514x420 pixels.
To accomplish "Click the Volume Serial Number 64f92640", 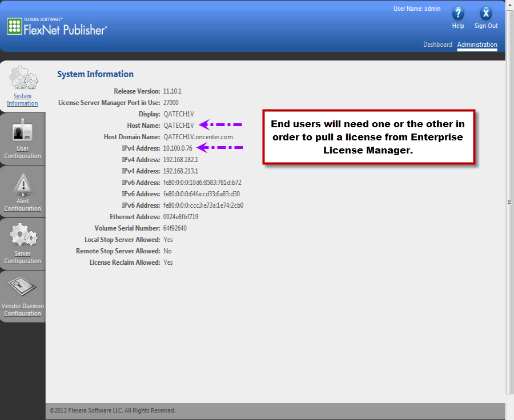I will pos(175,228).
